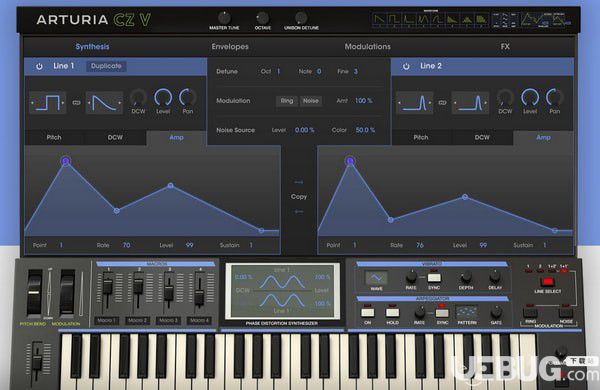Open Line 1 second waveform selector (sawtooth)
The width and height of the screenshot is (600, 390).
pyautogui.click(x=104, y=103)
